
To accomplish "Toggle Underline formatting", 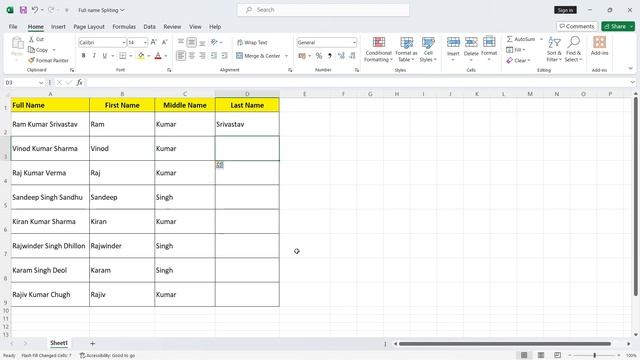I will tap(104, 56).
